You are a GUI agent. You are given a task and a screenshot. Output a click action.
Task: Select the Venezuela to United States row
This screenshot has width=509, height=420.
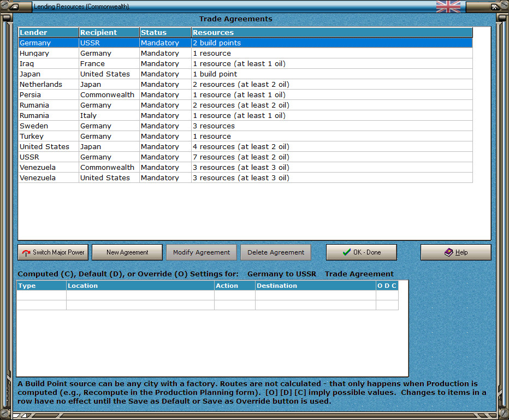(245, 178)
